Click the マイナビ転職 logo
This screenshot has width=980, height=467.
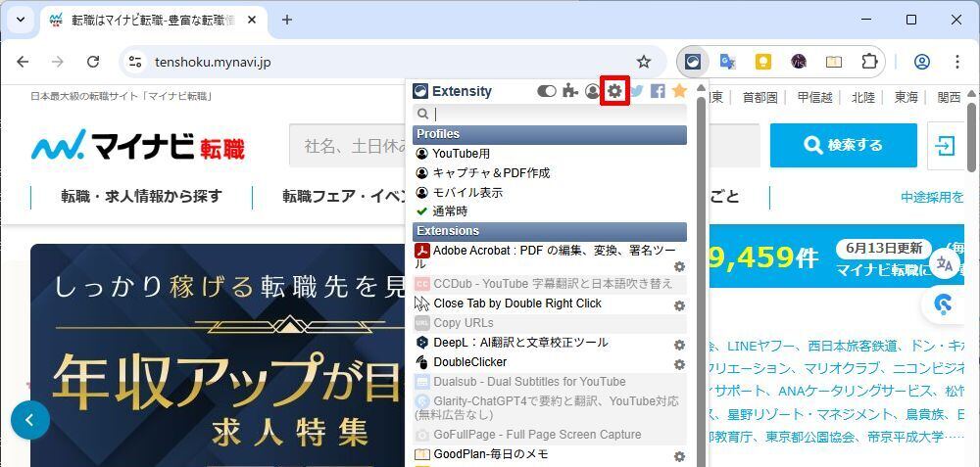pos(138,145)
